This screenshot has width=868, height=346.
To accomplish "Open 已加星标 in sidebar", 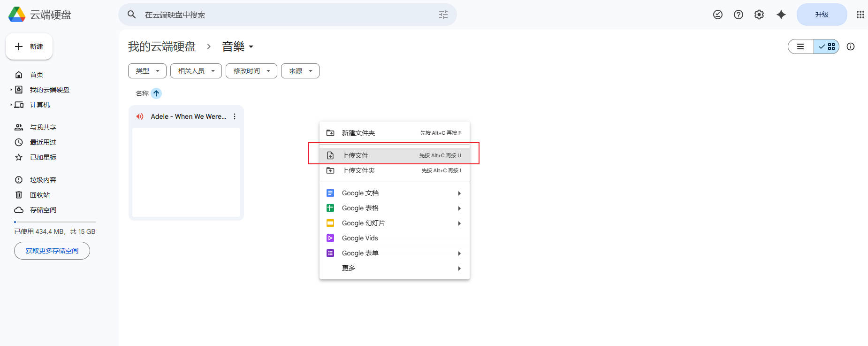I will pos(43,157).
